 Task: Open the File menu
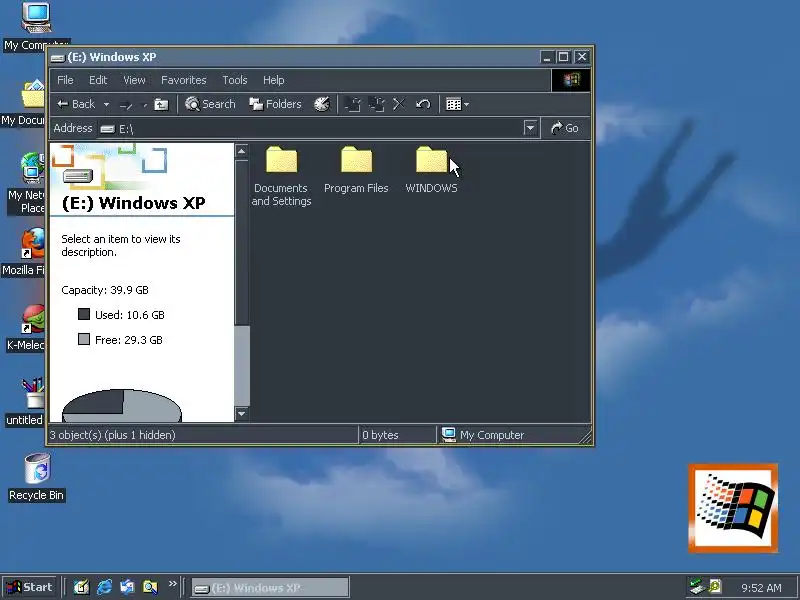(x=65, y=80)
